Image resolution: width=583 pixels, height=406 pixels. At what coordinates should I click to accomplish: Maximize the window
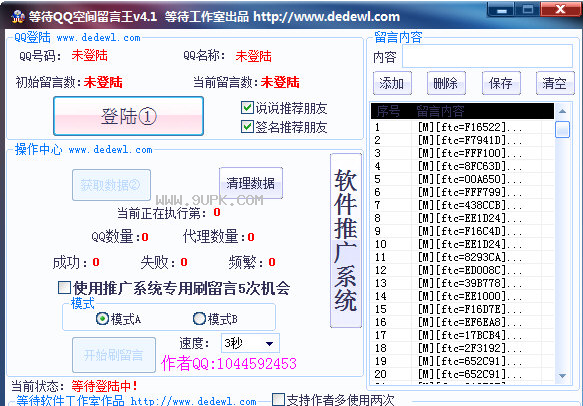527,9
